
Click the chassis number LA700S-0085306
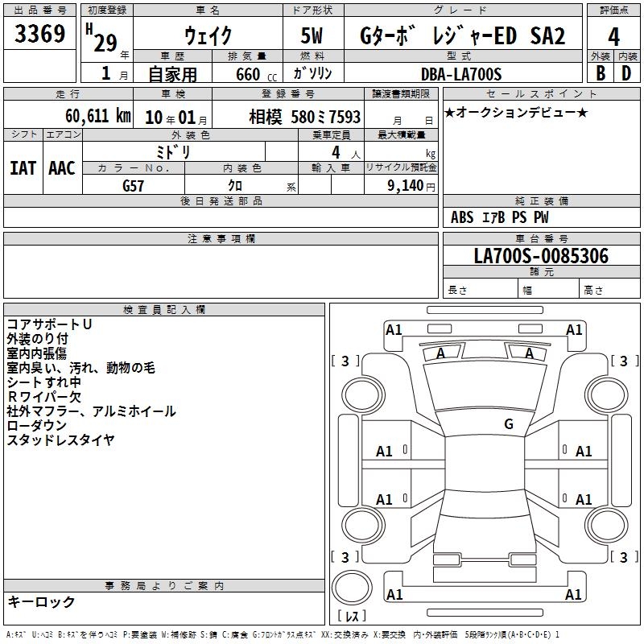point(540,257)
